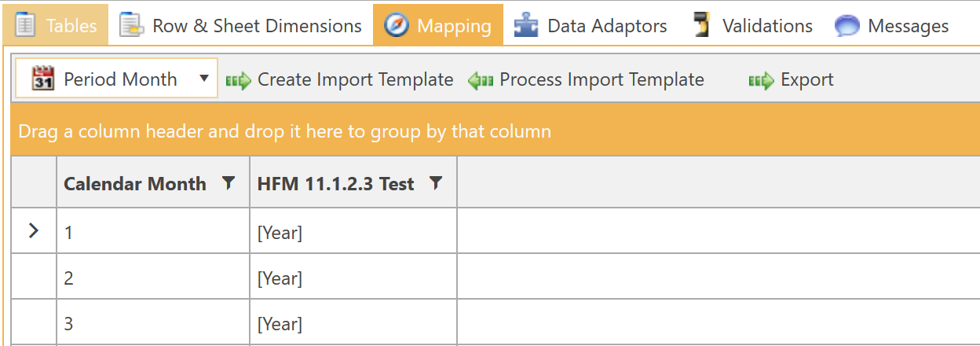Switch to the Validations tab
Screen dimensions: 980x346
pos(766,26)
